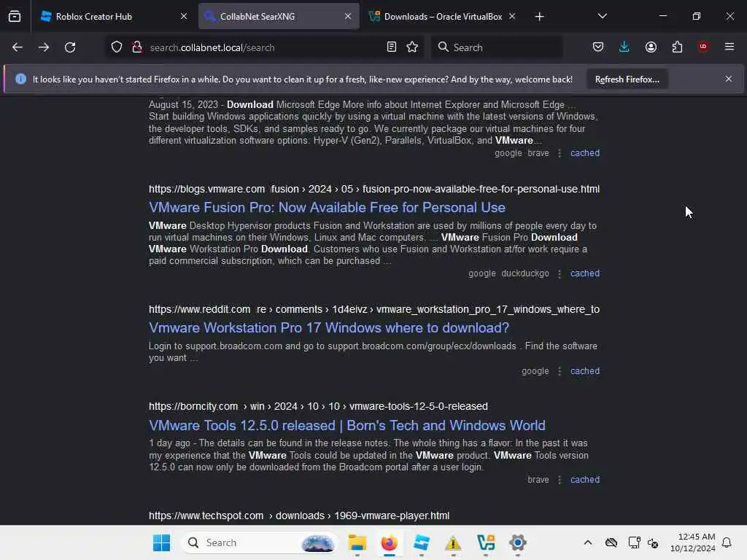
Task: Click the address bar URL field
Action: point(264,47)
